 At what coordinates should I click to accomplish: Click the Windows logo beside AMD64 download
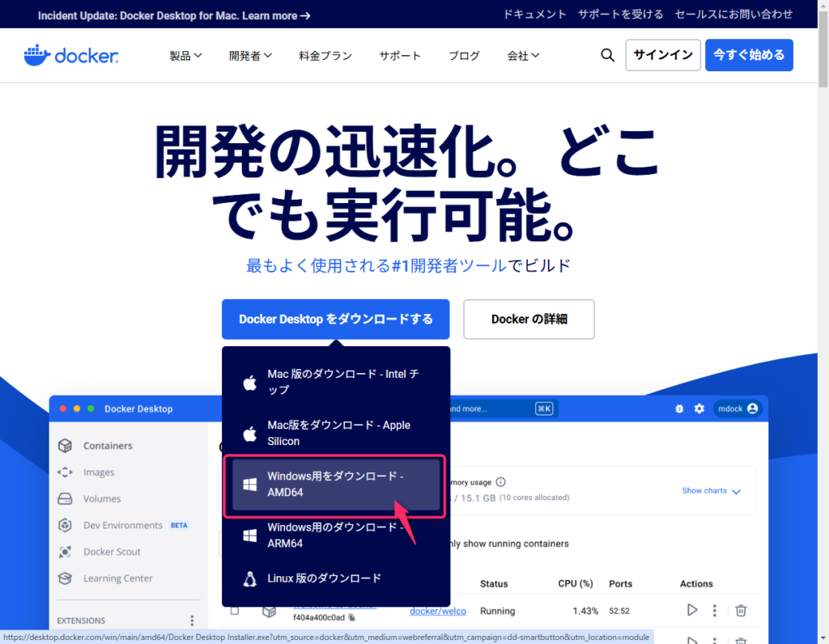[x=250, y=484]
